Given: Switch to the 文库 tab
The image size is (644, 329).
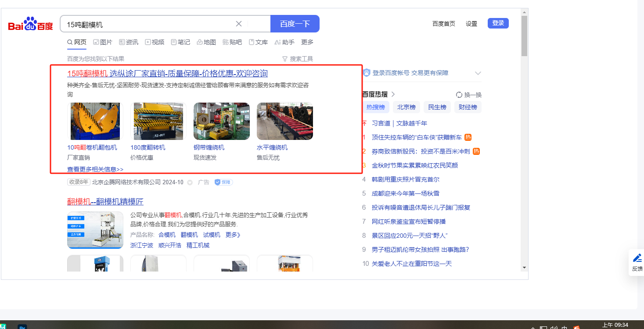Looking at the screenshot, I should click(258, 42).
